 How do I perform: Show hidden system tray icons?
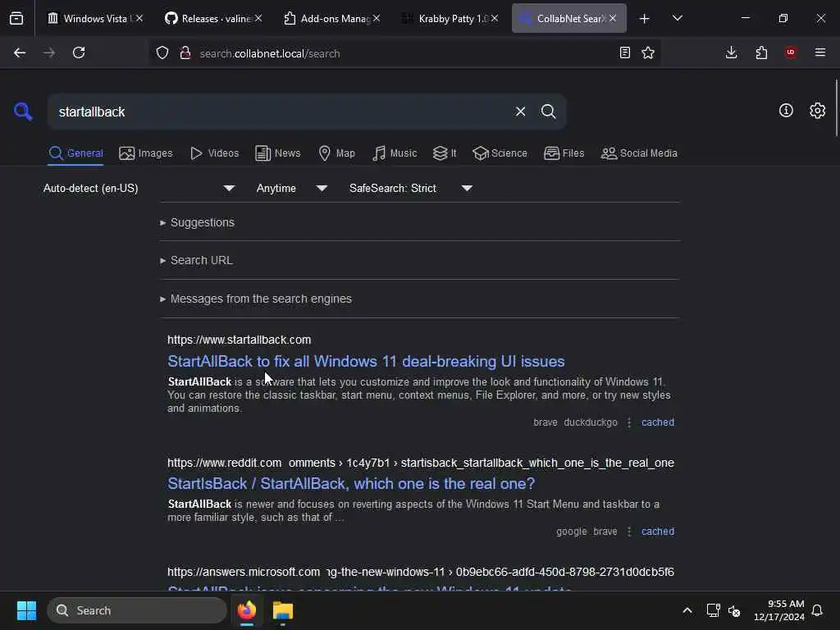click(x=687, y=610)
